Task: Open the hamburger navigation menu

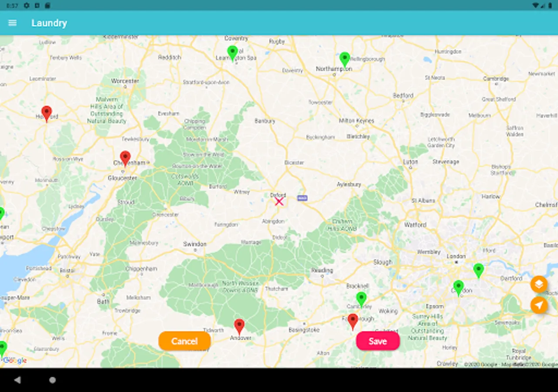Action: (x=12, y=23)
